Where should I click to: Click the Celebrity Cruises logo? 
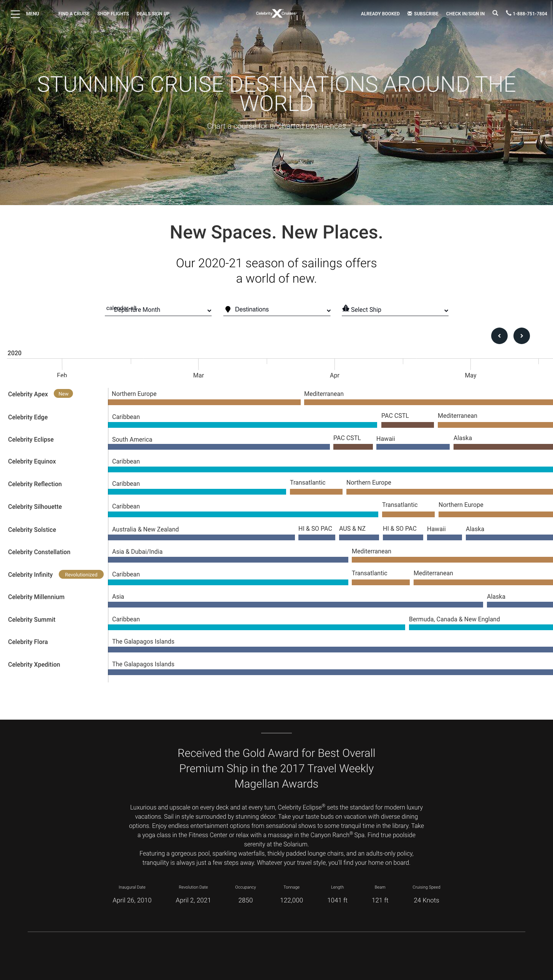coord(276,13)
